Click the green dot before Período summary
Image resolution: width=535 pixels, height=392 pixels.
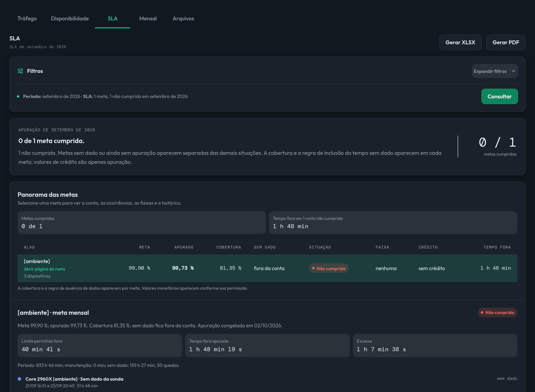[x=18, y=96]
